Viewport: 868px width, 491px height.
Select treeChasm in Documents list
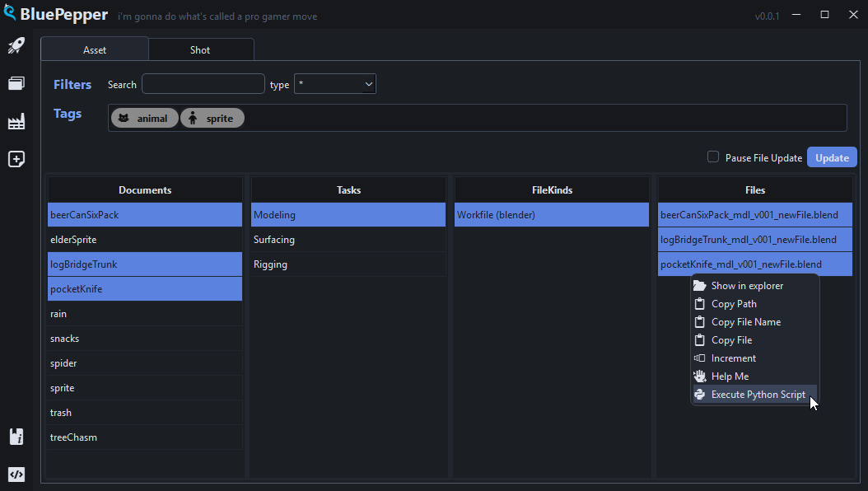point(145,437)
